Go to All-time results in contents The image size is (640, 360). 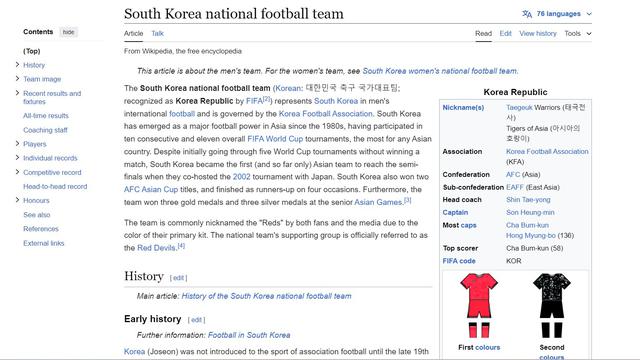tap(46, 116)
